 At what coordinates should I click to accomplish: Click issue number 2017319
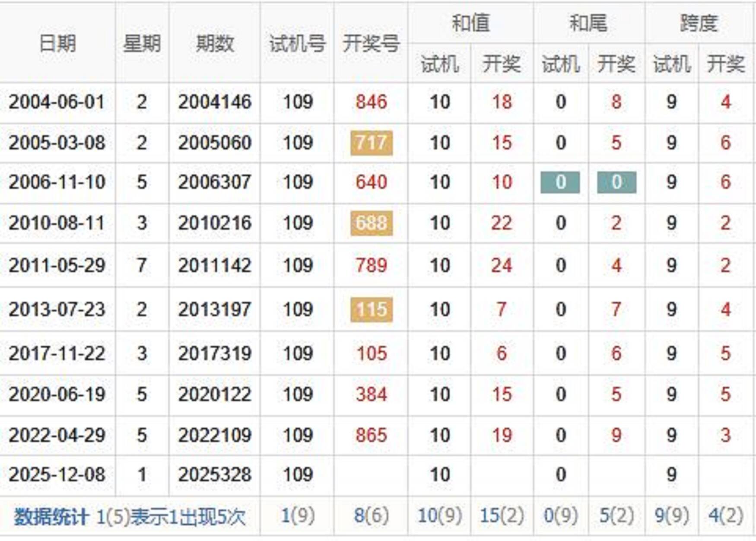215,353
